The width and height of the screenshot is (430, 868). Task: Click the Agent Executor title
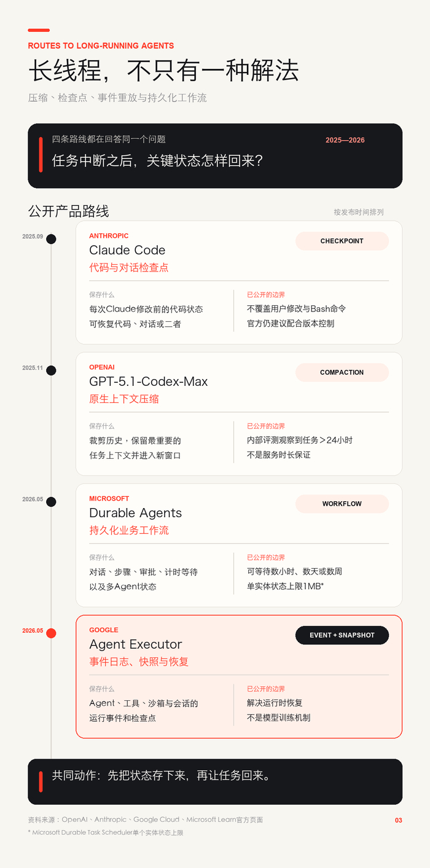coord(136,644)
